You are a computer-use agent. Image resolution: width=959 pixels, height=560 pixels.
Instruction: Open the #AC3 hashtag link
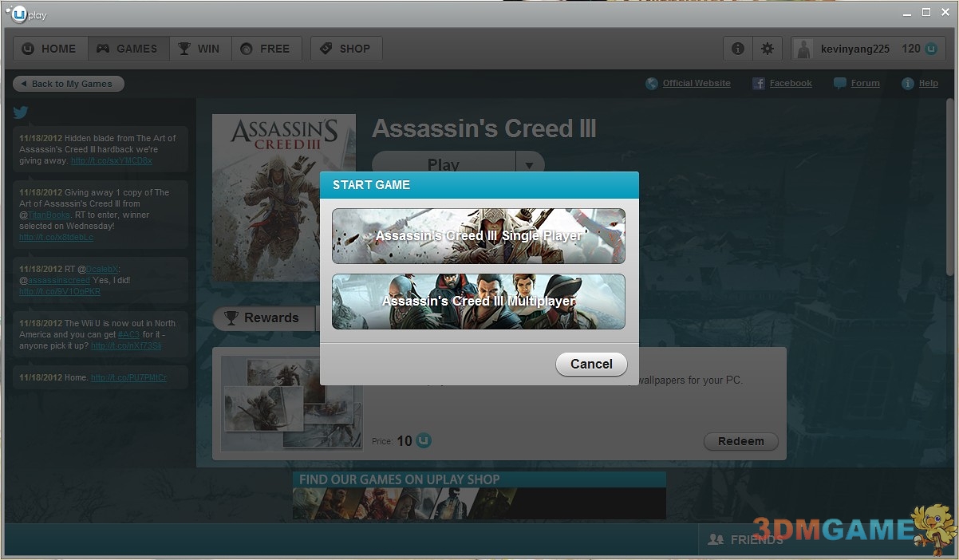click(128, 334)
